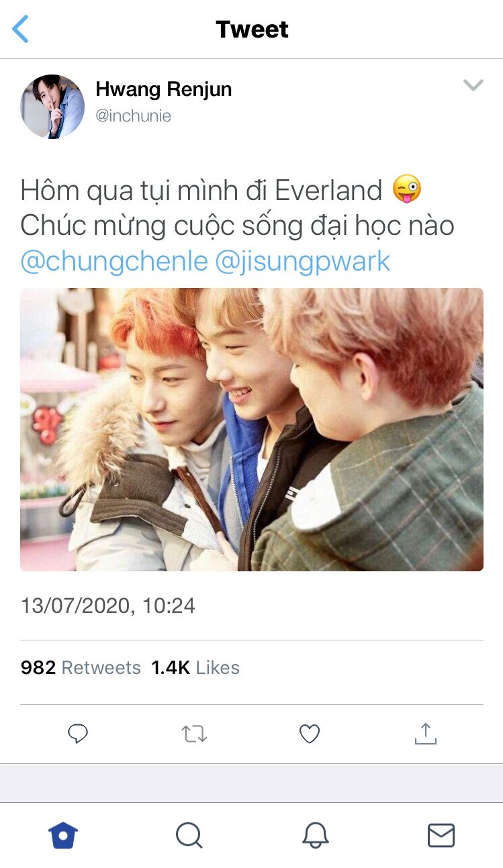The width and height of the screenshot is (503, 868).
Task: Tap the 13/07/2020, 10:24 timestamp
Action: pos(107,606)
